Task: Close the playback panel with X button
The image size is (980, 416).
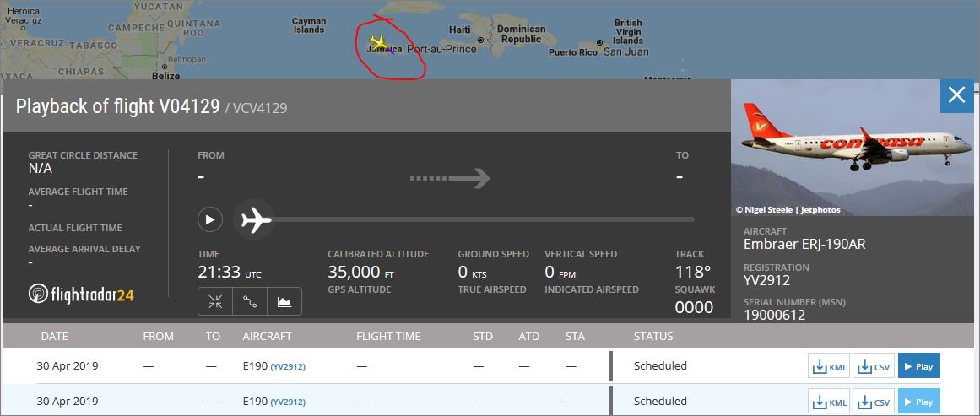Action: coord(957,95)
